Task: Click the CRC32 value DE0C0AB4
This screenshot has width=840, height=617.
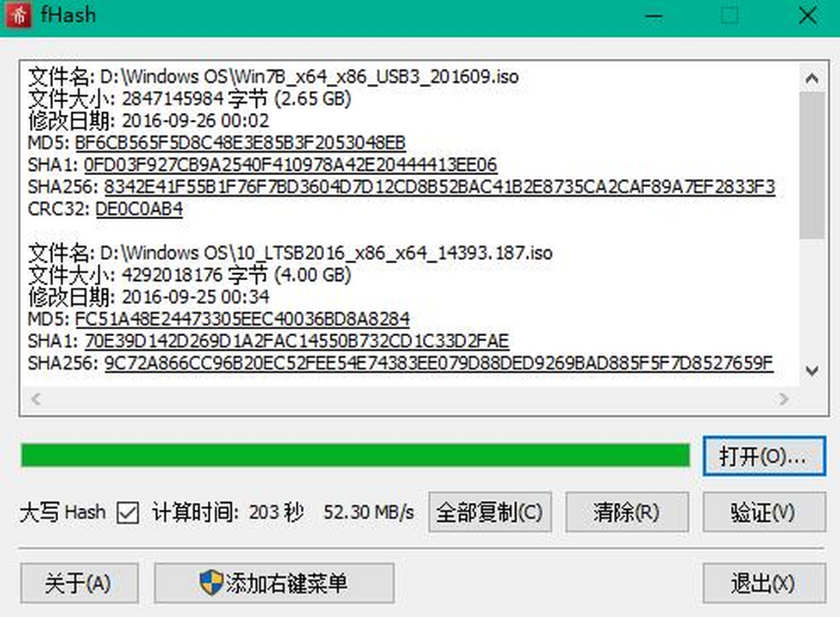Action: coord(139,209)
